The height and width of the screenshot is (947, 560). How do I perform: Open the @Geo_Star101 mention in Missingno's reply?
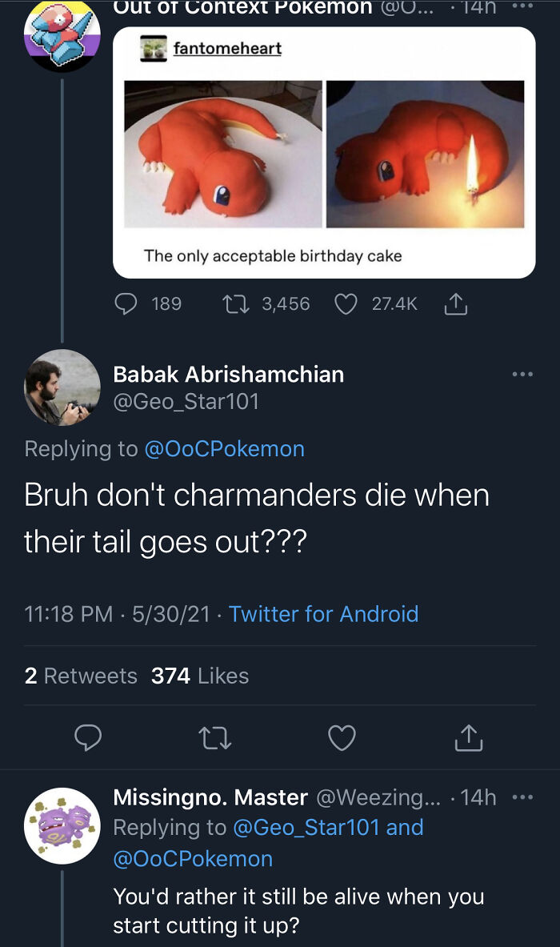[306, 828]
